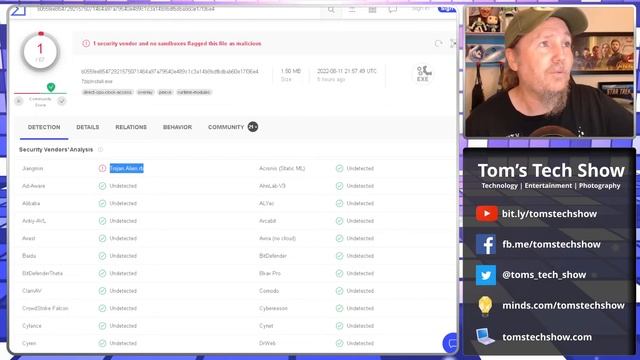Switch to the Detection tab
The width and height of the screenshot is (640, 360).
(44, 127)
